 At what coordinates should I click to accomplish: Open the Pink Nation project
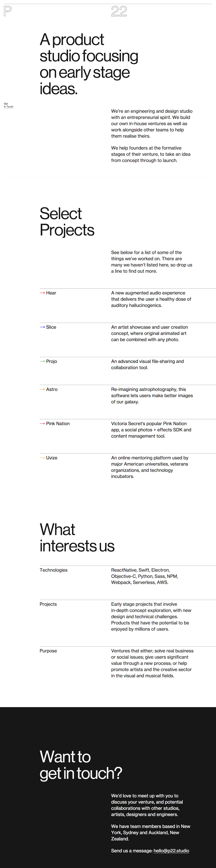58,423
